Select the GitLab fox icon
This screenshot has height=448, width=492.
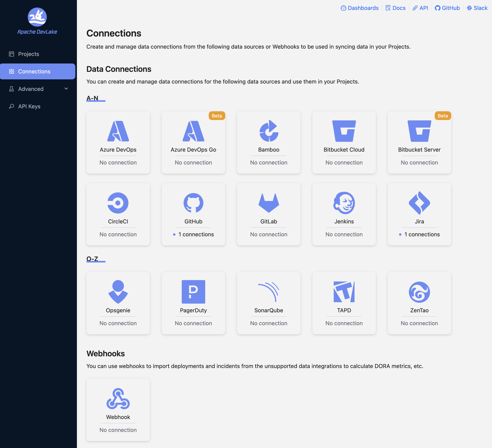(269, 203)
